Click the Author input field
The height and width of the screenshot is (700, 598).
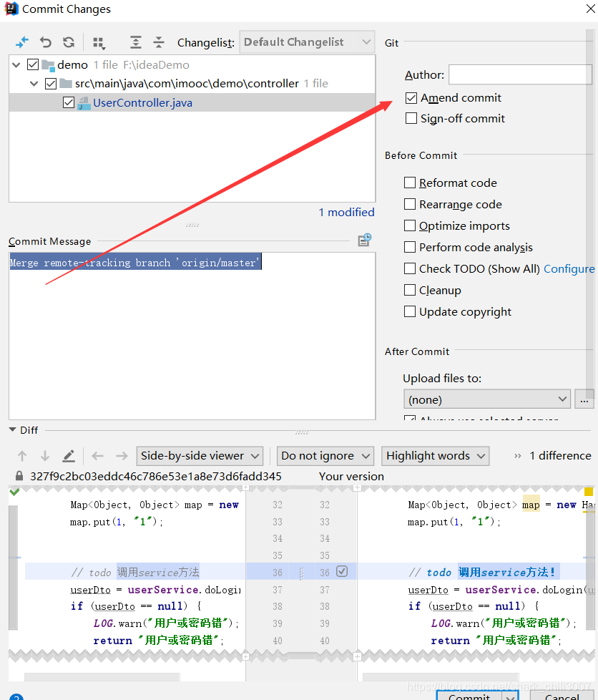(520, 74)
